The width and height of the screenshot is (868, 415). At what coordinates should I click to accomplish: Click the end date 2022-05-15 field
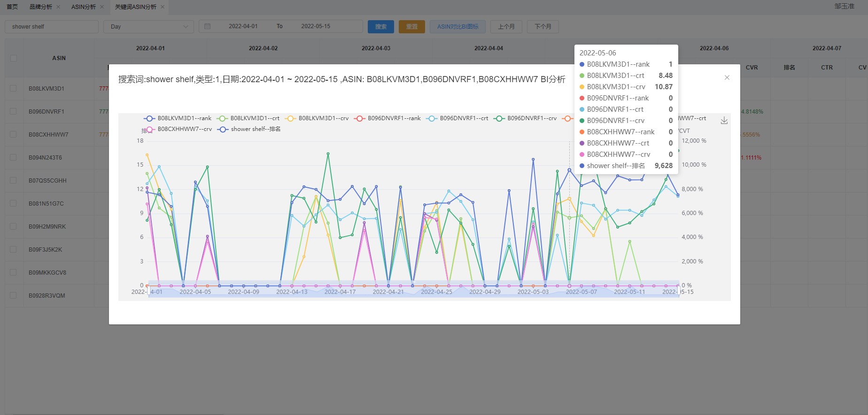316,26
